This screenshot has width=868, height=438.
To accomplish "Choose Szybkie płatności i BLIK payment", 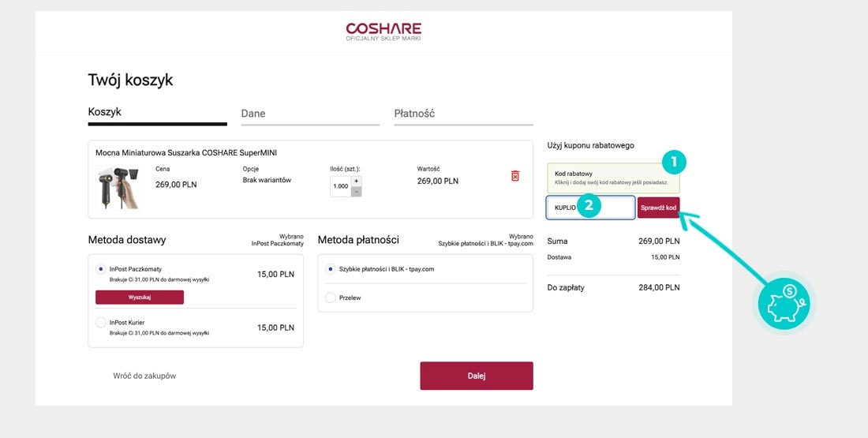I will (x=331, y=269).
